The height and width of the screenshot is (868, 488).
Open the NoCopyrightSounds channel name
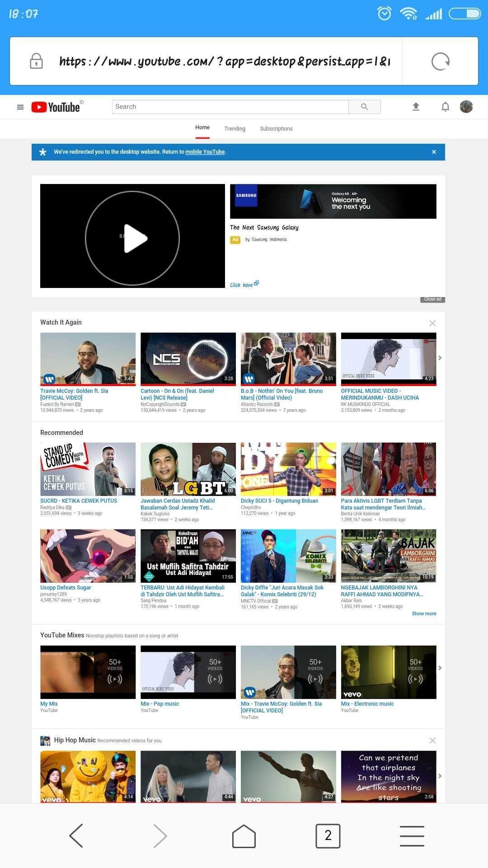(160, 404)
